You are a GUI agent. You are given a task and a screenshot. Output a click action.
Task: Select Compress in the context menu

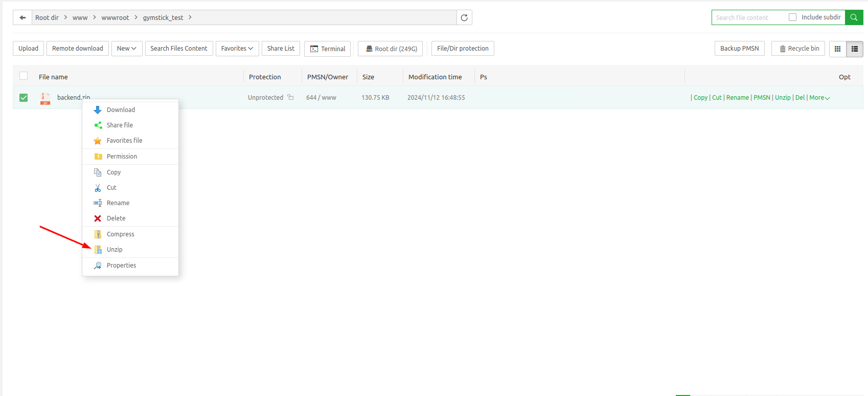pyautogui.click(x=120, y=234)
